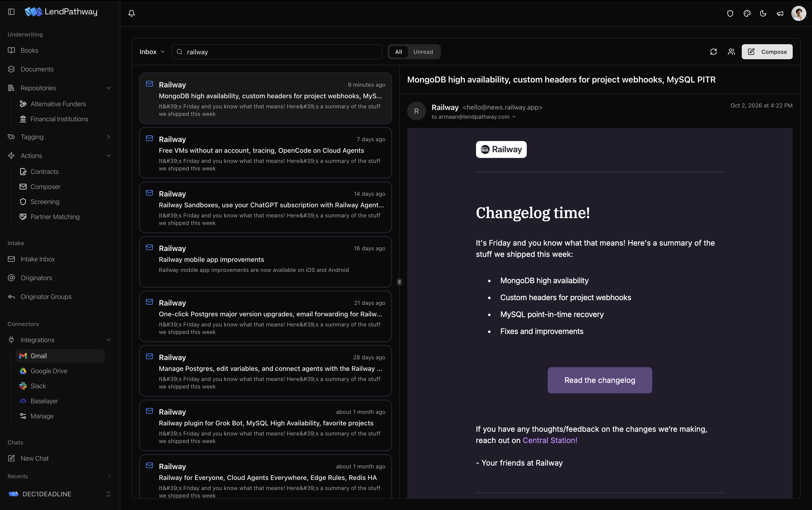This screenshot has height=510, width=812.
Task: Open Screening action
Action: pos(45,202)
